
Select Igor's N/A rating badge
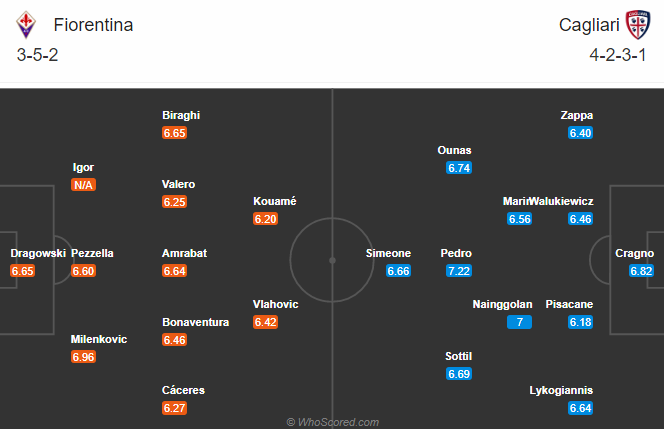coord(83,185)
